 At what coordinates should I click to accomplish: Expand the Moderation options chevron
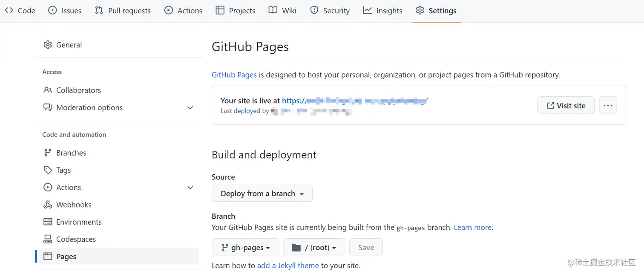click(190, 107)
